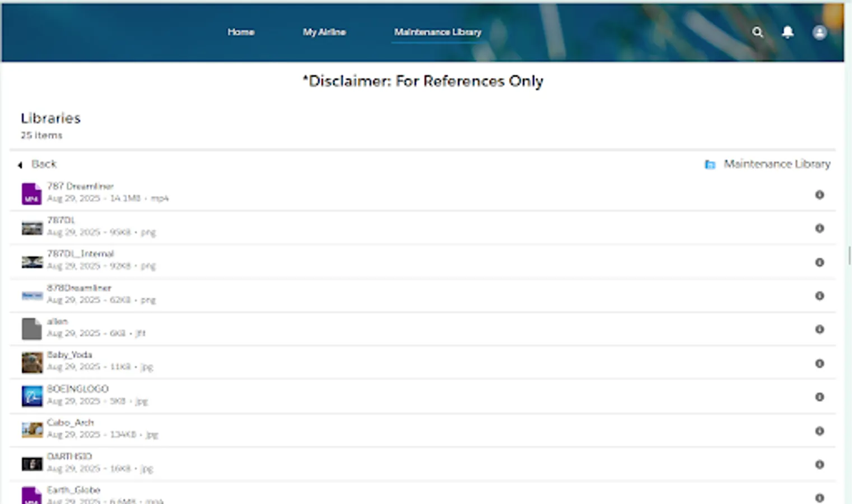This screenshot has height=504, width=852.
Task: Show details for DARTHSID via info icon
Action: click(819, 464)
